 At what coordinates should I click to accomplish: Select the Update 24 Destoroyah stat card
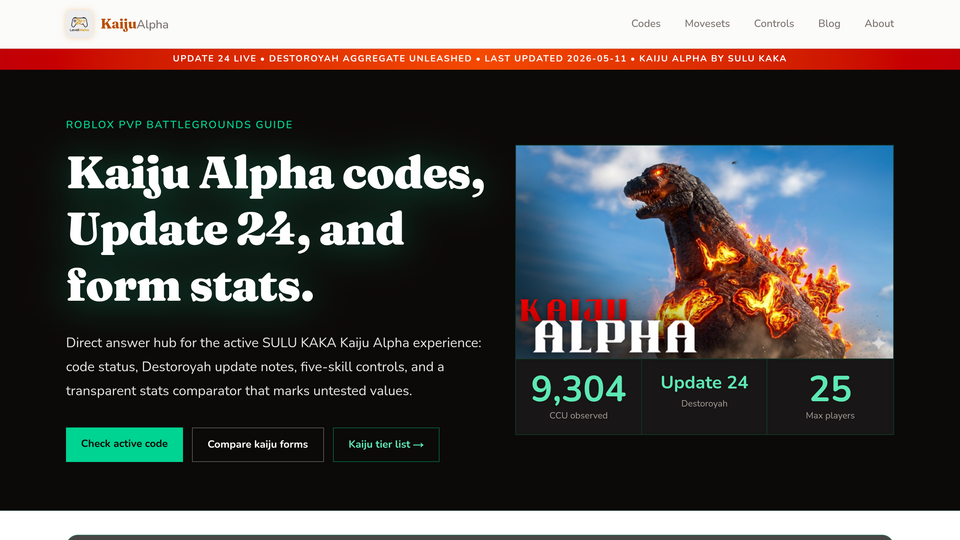pos(704,397)
